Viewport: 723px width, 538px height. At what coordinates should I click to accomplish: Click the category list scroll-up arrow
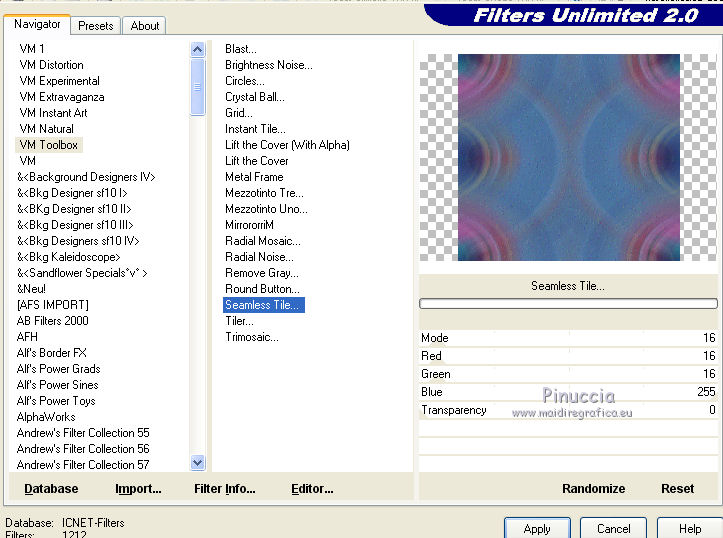point(197,49)
